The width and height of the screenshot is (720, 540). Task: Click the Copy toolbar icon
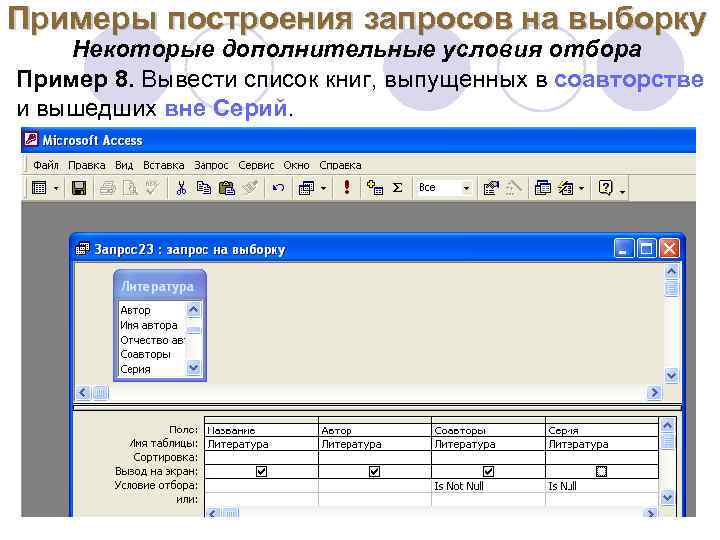point(203,188)
